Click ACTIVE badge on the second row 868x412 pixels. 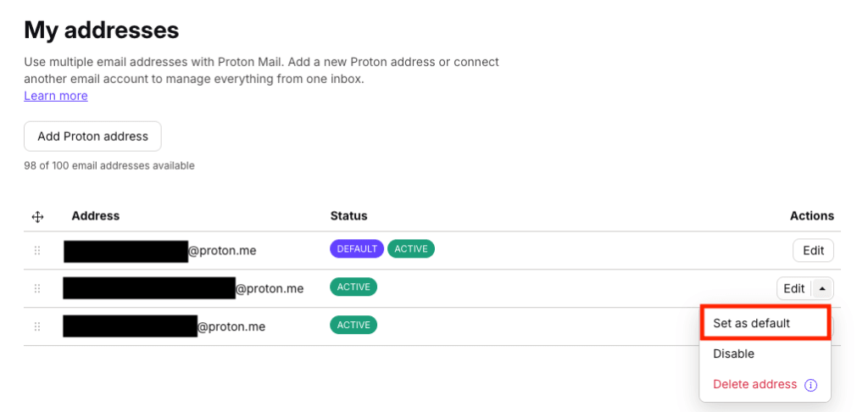tap(353, 287)
